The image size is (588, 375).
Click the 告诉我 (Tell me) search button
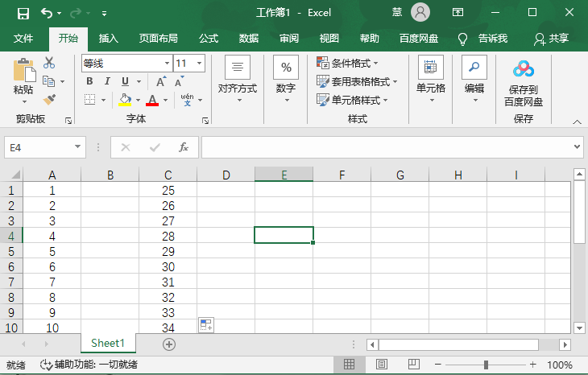483,38
